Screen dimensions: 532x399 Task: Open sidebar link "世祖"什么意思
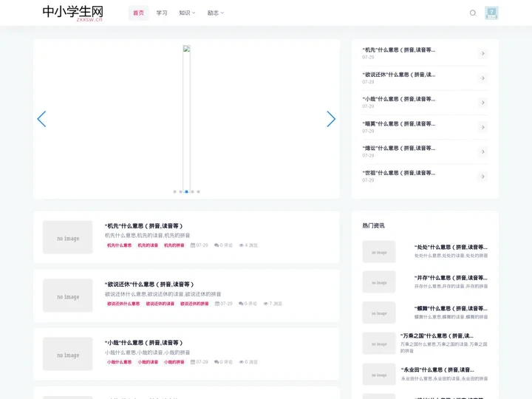399,173
